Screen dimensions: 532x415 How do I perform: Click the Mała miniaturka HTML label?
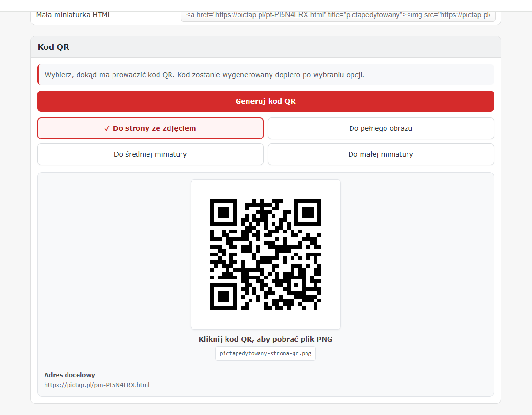click(74, 15)
